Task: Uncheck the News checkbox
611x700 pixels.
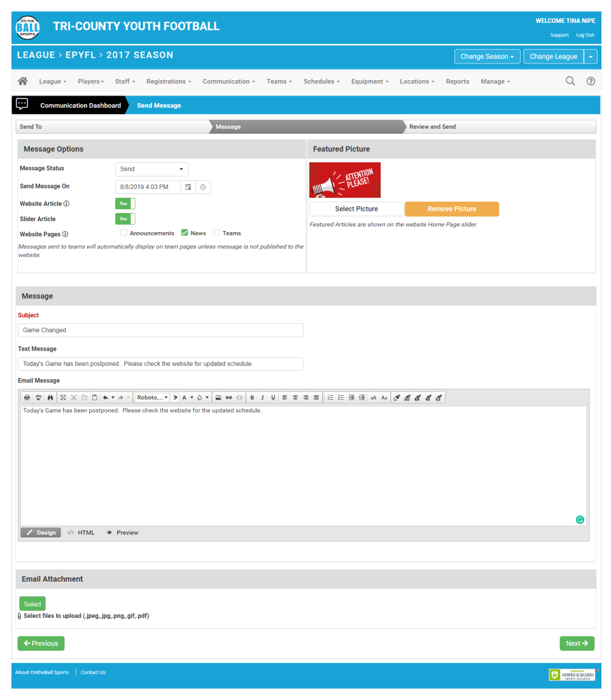Action: [x=185, y=232]
